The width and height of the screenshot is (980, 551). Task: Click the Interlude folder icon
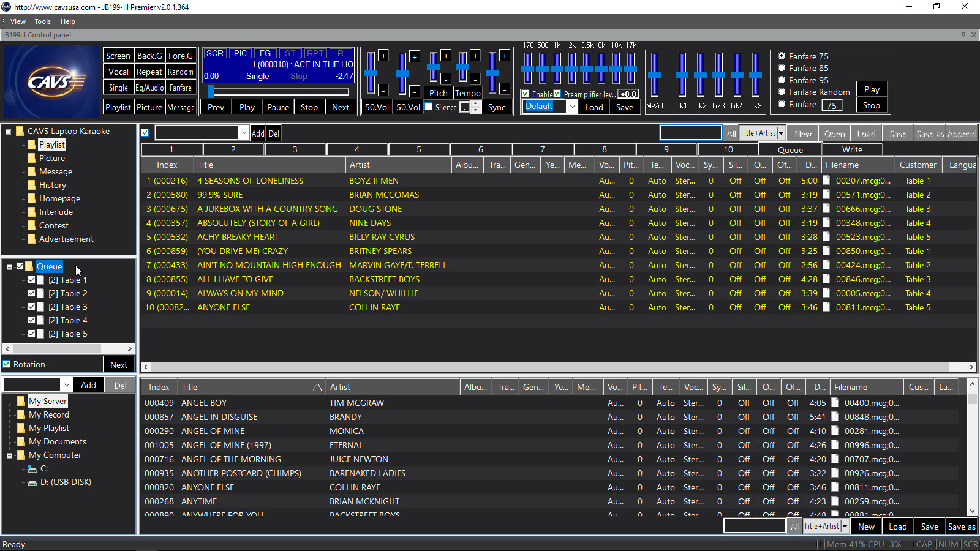click(32, 212)
